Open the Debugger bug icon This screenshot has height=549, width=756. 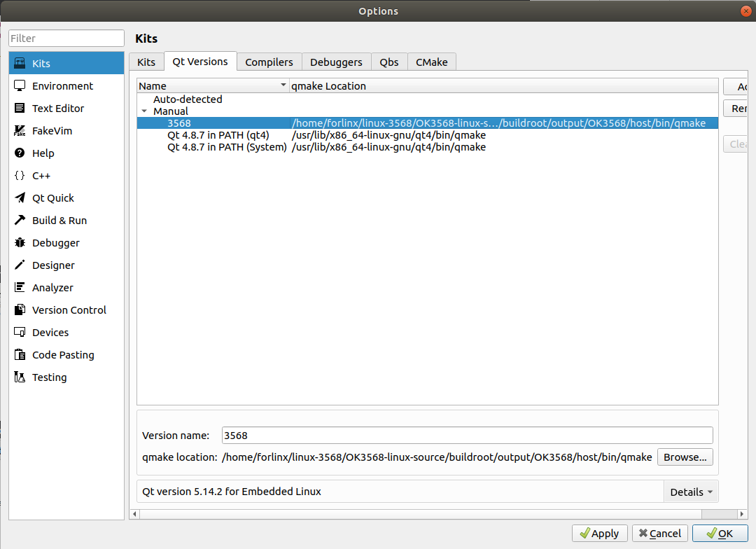pyautogui.click(x=20, y=242)
